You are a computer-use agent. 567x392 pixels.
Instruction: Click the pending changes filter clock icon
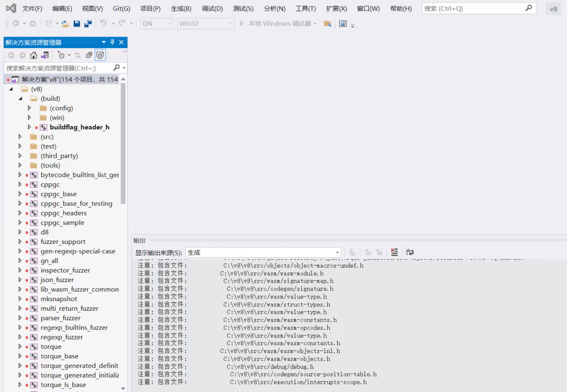[61, 55]
